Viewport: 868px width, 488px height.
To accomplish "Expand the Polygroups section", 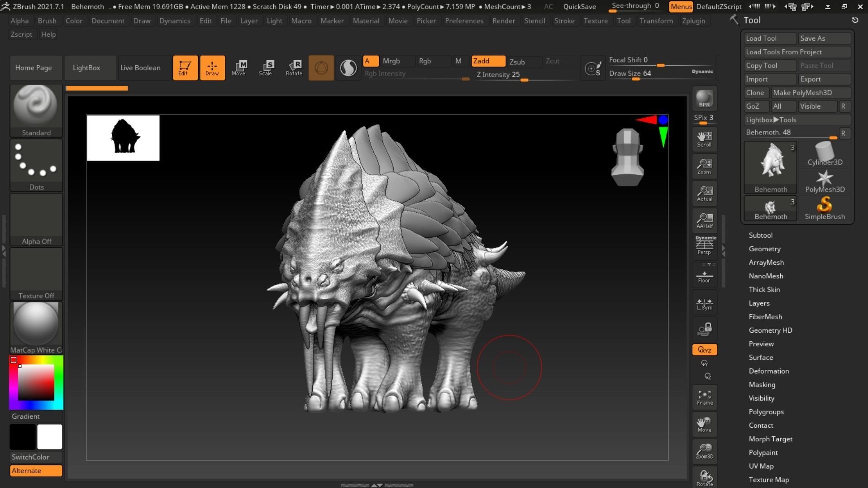I will tap(766, 411).
